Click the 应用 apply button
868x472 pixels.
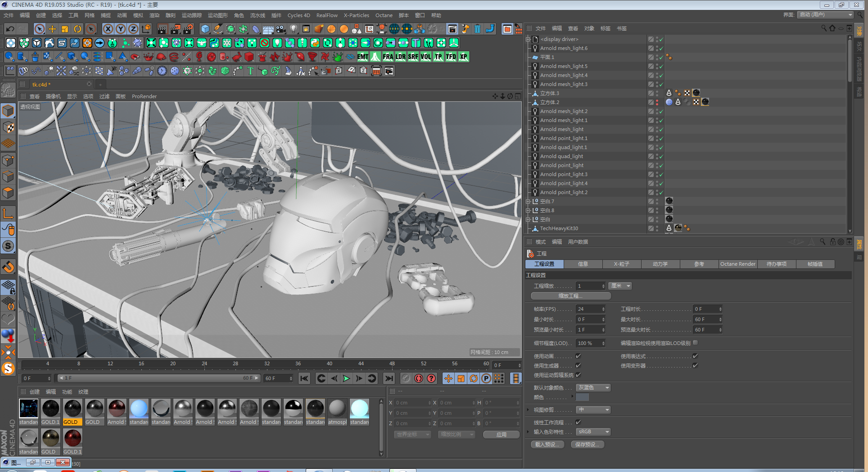pyautogui.click(x=502, y=435)
